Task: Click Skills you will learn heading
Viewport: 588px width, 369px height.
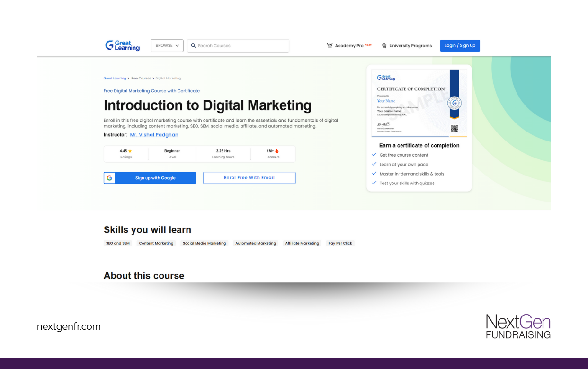Action: pos(147,230)
